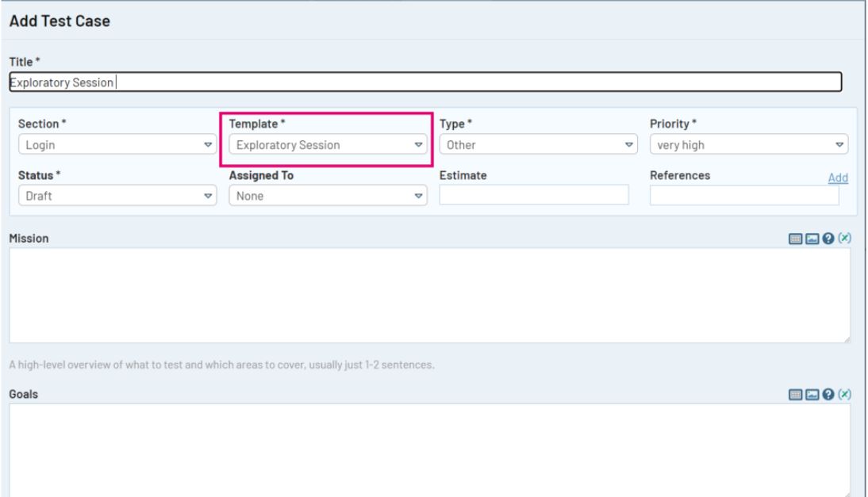Screen dimensions: 868x497
Task: Focus the Estimate input field
Action: [x=533, y=195]
